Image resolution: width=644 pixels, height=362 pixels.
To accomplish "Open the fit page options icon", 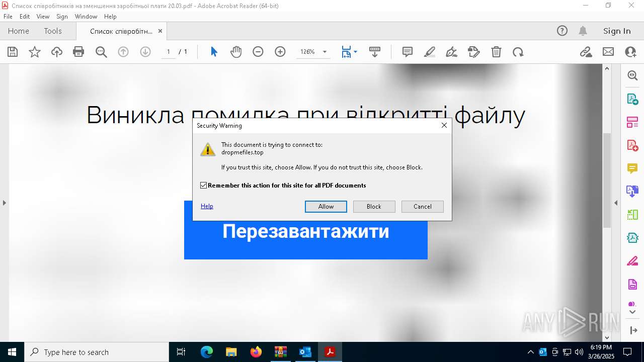I will [x=349, y=52].
